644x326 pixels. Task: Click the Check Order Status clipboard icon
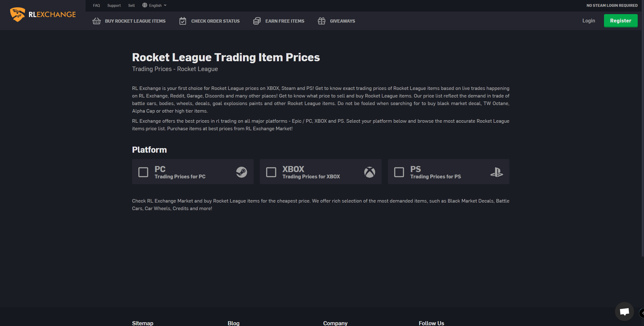182,21
